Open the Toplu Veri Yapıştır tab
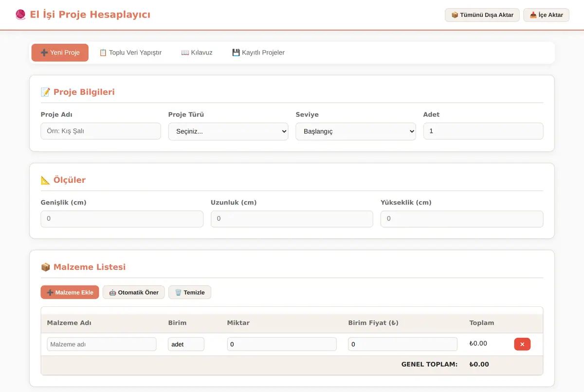 click(130, 53)
